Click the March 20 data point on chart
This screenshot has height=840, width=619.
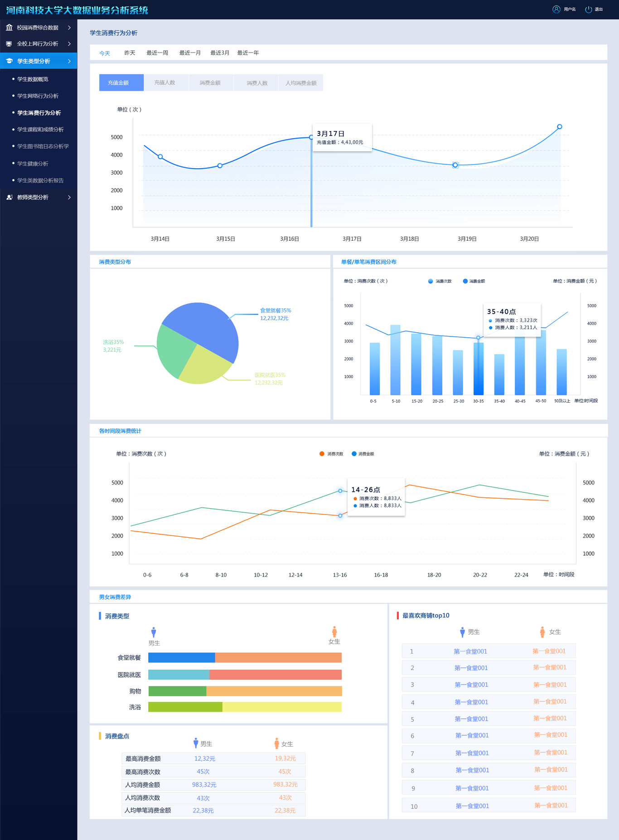pyautogui.click(x=560, y=127)
